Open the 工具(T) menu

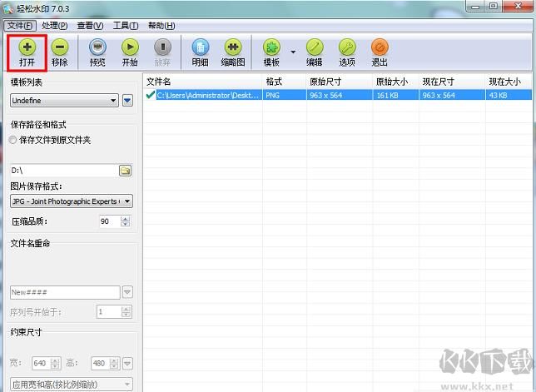(126, 26)
